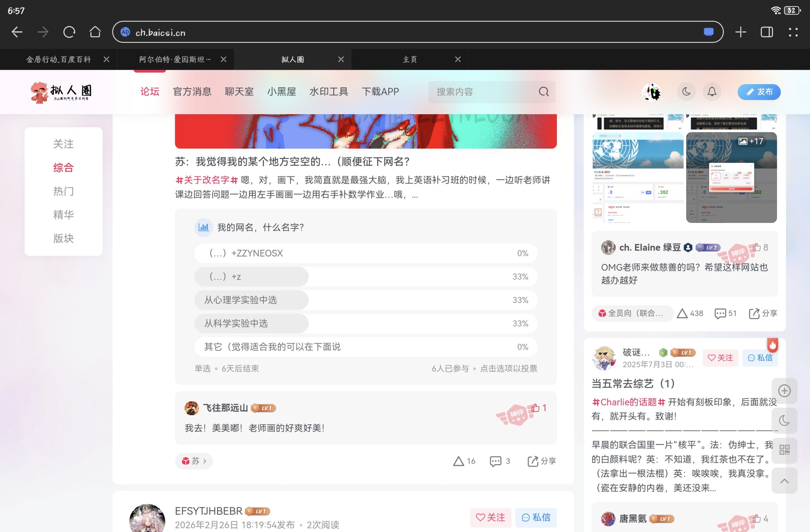Share the 苏 post
The image size is (810, 532).
pos(542,461)
